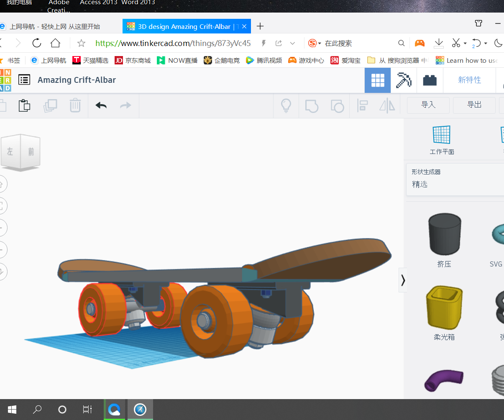This screenshot has height=420, width=504.
Task: Undo the last action
Action: pos(100,105)
